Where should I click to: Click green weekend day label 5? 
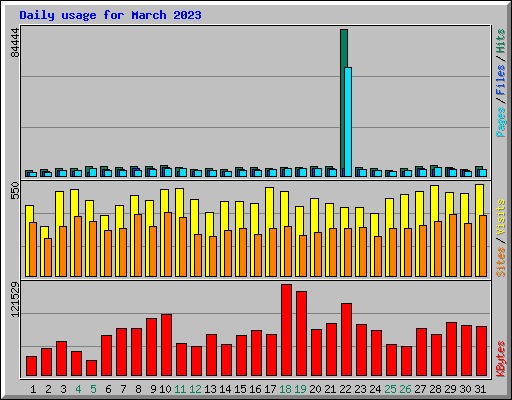93,389
